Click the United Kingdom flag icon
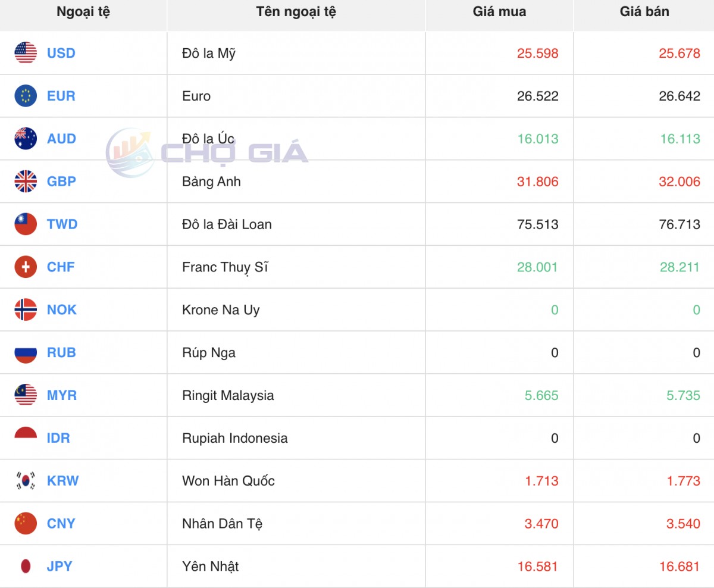The width and height of the screenshot is (714, 588). 26,182
